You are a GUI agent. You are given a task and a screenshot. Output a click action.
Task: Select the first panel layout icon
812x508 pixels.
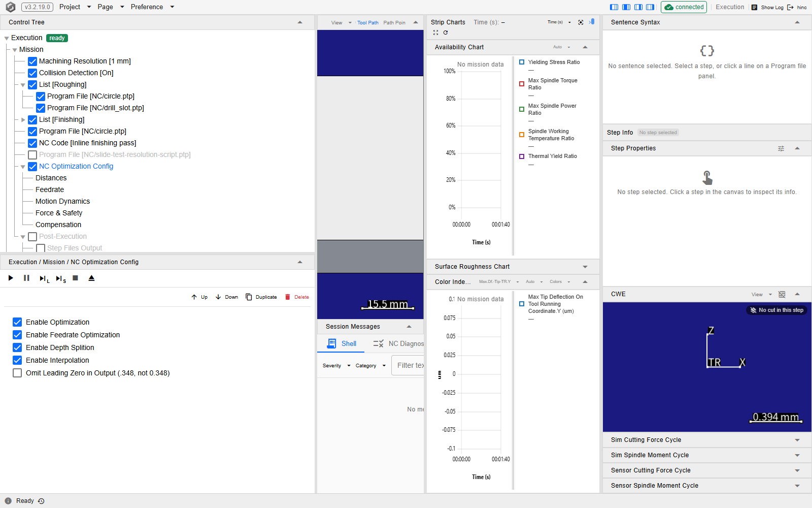click(x=614, y=7)
